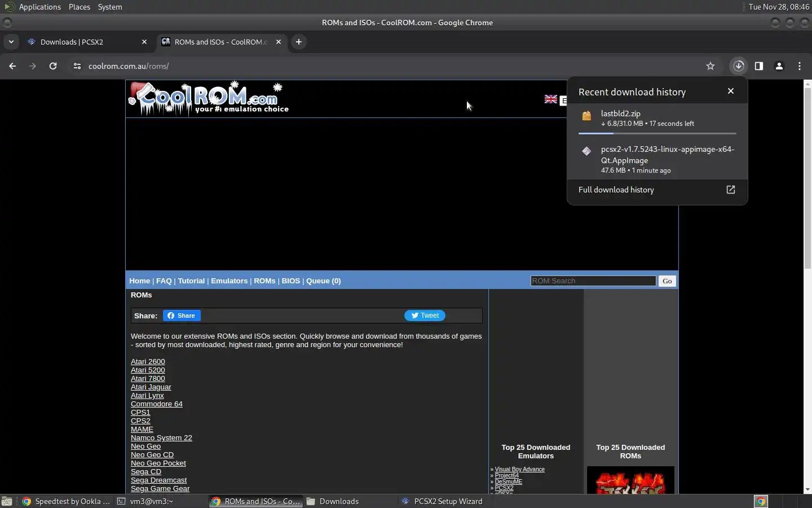Toggle the Chrome downloads bubble icon
The height and width of the screenshot is (508, 812).
[739, 66]
